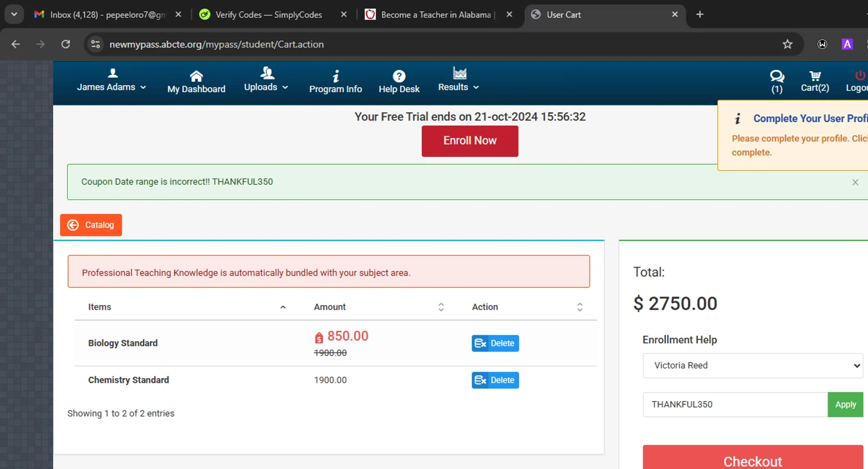Open Program Info page

(336, 82)
